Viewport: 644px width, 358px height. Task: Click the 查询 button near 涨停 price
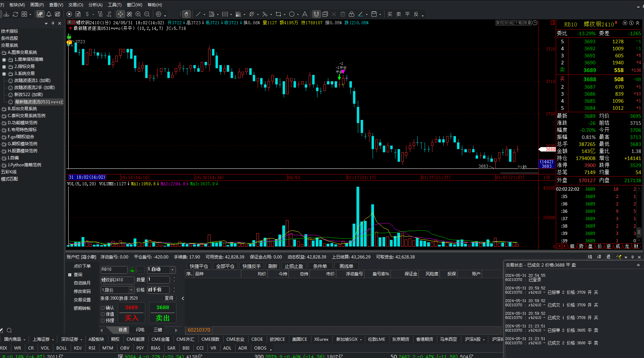point(169,298)
